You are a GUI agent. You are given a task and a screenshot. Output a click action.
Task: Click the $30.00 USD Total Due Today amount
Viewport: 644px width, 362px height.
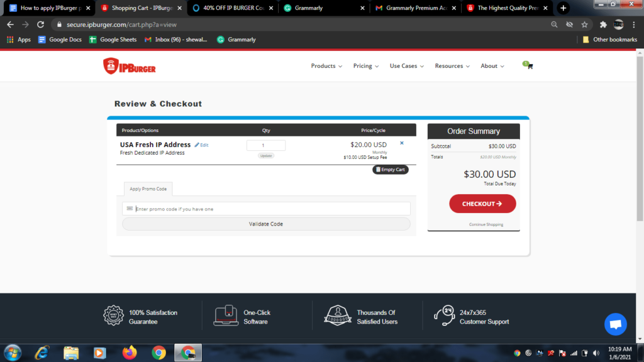click(489, 175)
